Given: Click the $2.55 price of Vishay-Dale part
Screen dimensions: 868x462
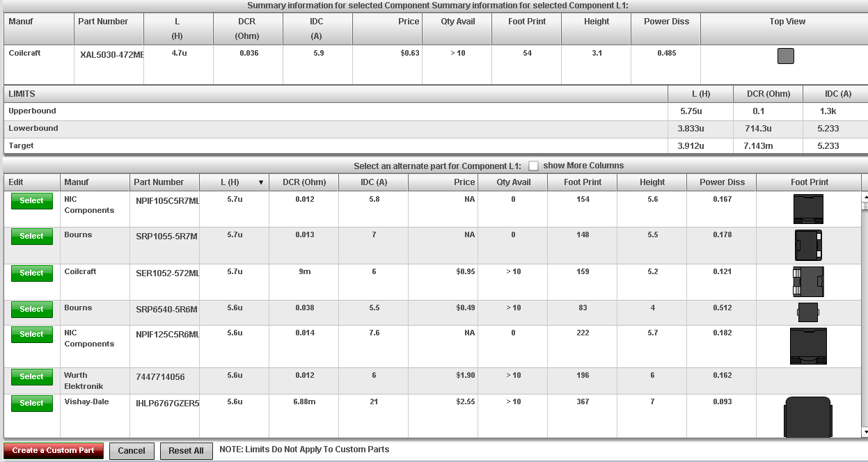Looking at the screenshot, I should coord(466,401).
